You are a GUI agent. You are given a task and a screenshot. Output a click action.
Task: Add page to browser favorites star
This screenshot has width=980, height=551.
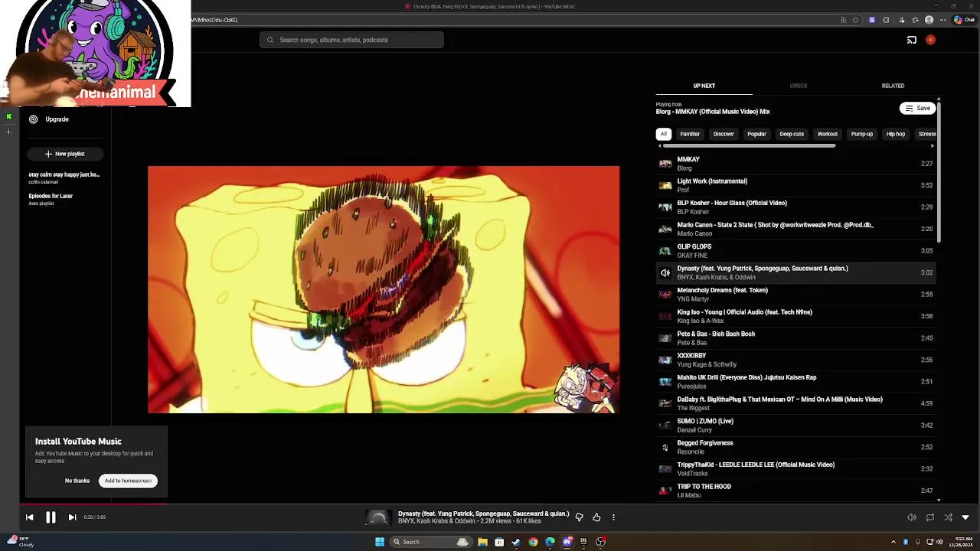855,20
